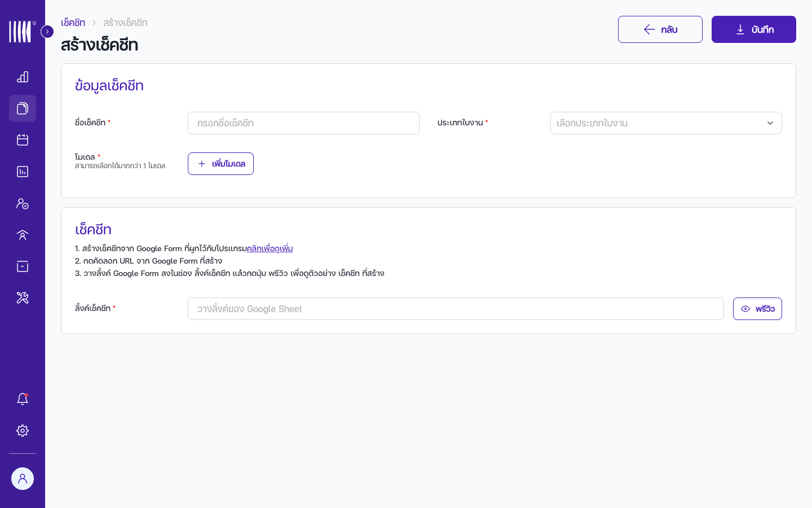Click the เช็คชีท section heading

coord(93,230)
